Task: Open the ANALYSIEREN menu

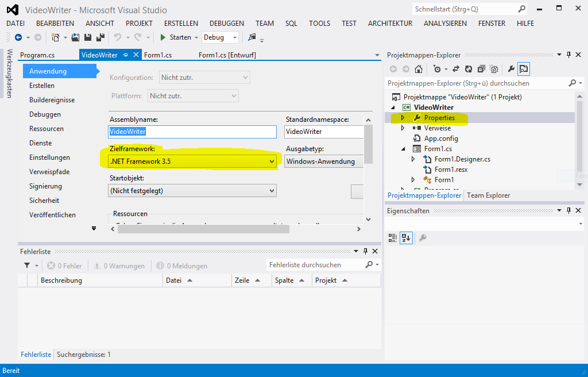Action: (445, 24)
